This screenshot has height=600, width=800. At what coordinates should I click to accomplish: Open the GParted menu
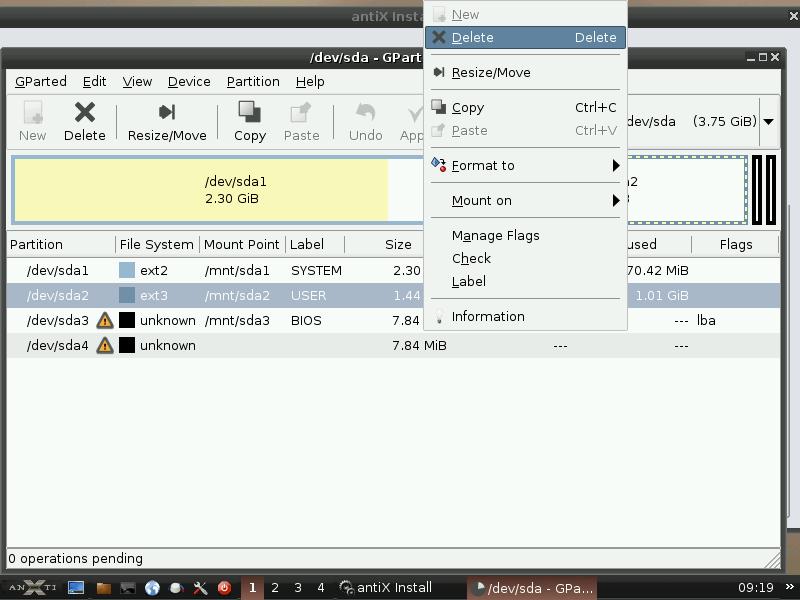[41, 82]
